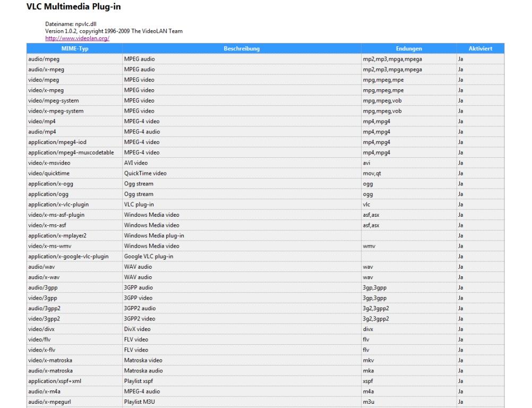Viewport: 532px width, 408px height.
Task: Click the vlc extension cell
Action: click(x=409, y=205)
